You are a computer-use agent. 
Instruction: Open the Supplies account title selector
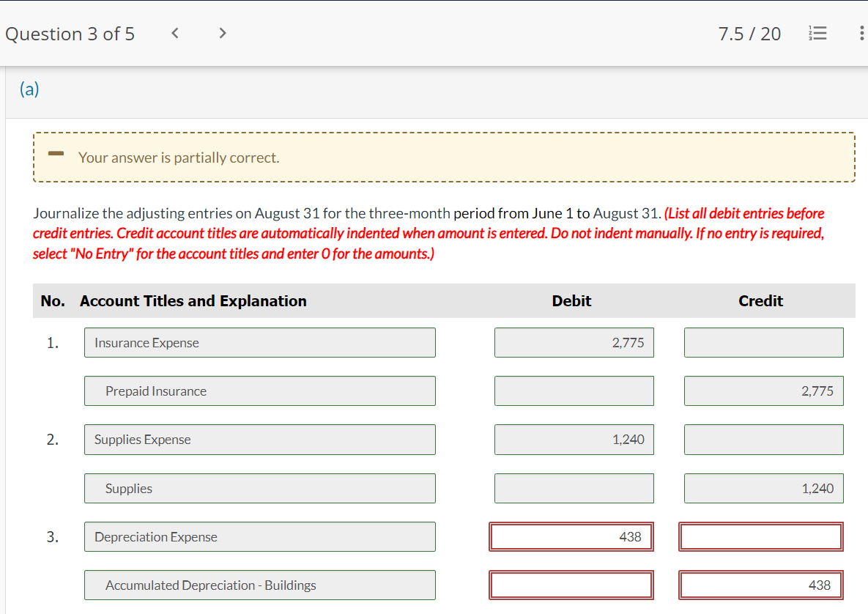tap(259, 488)
